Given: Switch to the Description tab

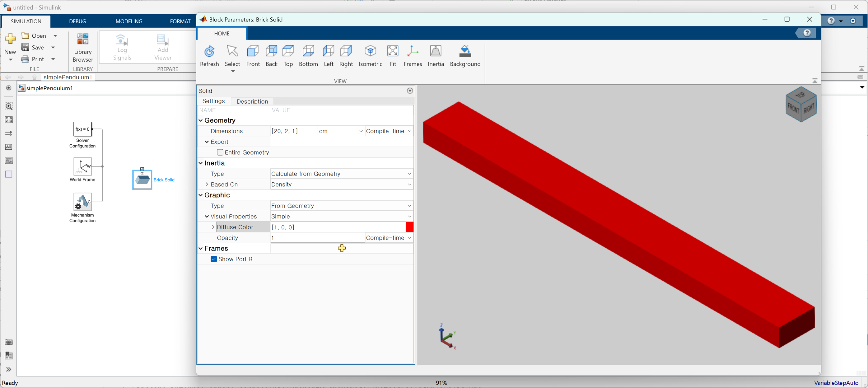Looking at the screenshot, I should click(x=252, y=101).
